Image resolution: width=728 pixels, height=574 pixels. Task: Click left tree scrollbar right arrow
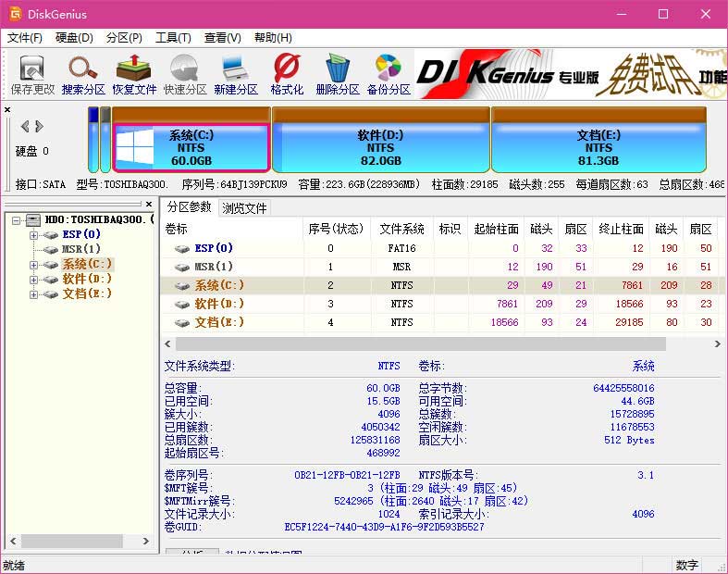[146, 541]
